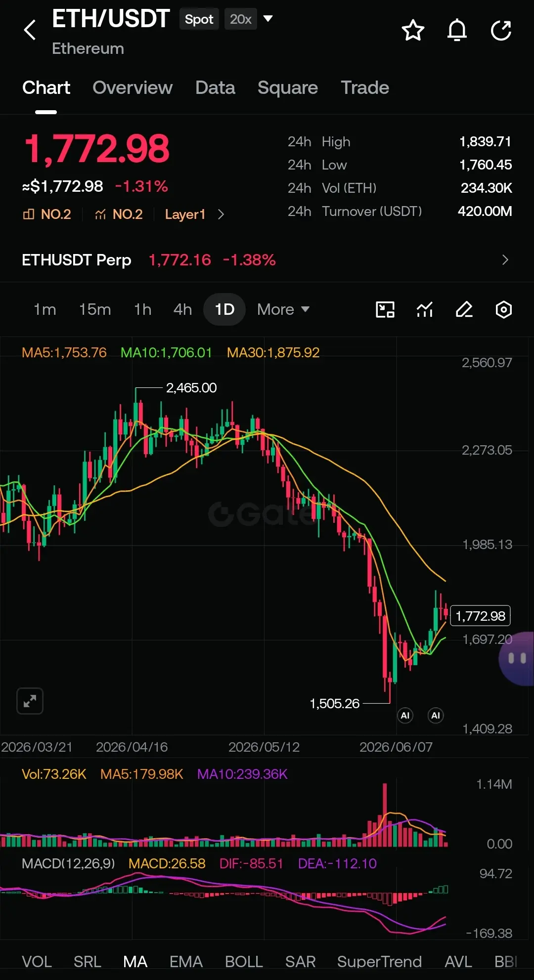
Task: Switch to the Data tab
Action: coord(215,87)
